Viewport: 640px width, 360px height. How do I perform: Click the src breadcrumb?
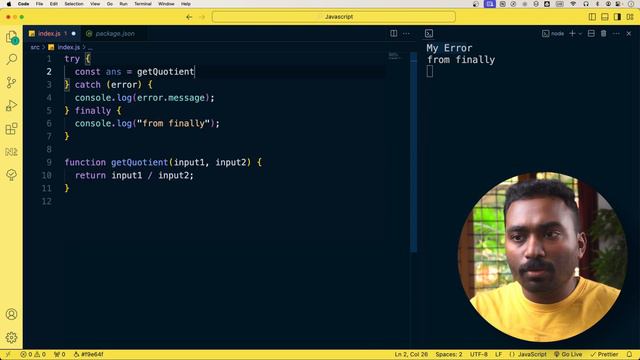click(x=35, y=47)
